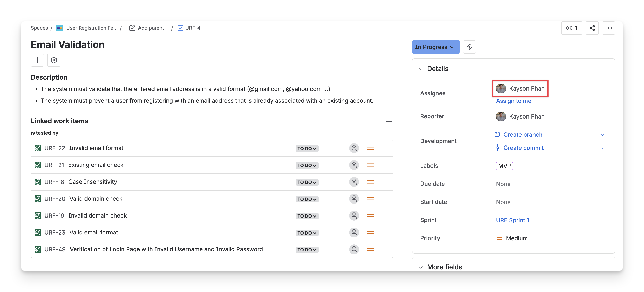This screenshot has width=644, height=292.
Task: Click the hexagon apps icon under title
Action: pos(54,60)
